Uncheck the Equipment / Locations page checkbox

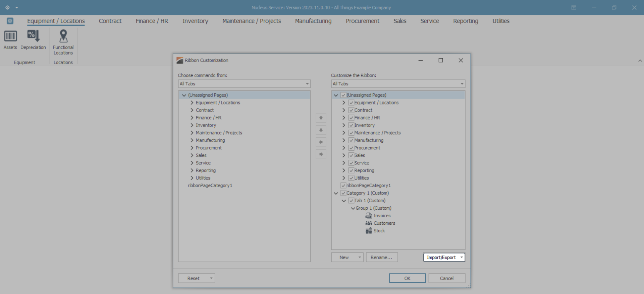coord(351,103)
